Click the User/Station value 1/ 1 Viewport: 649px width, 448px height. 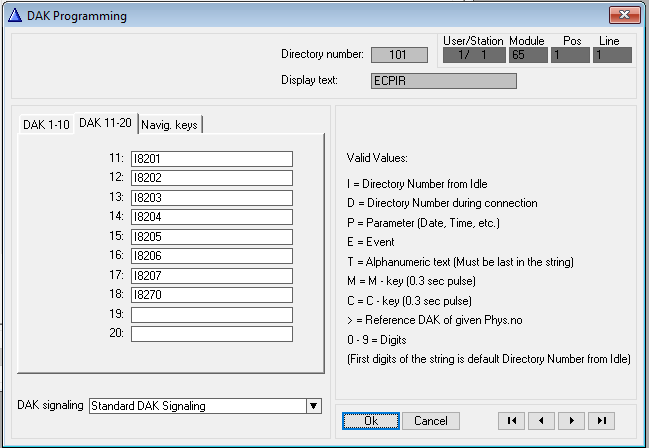pyautogui.click(x=474, y=55)
